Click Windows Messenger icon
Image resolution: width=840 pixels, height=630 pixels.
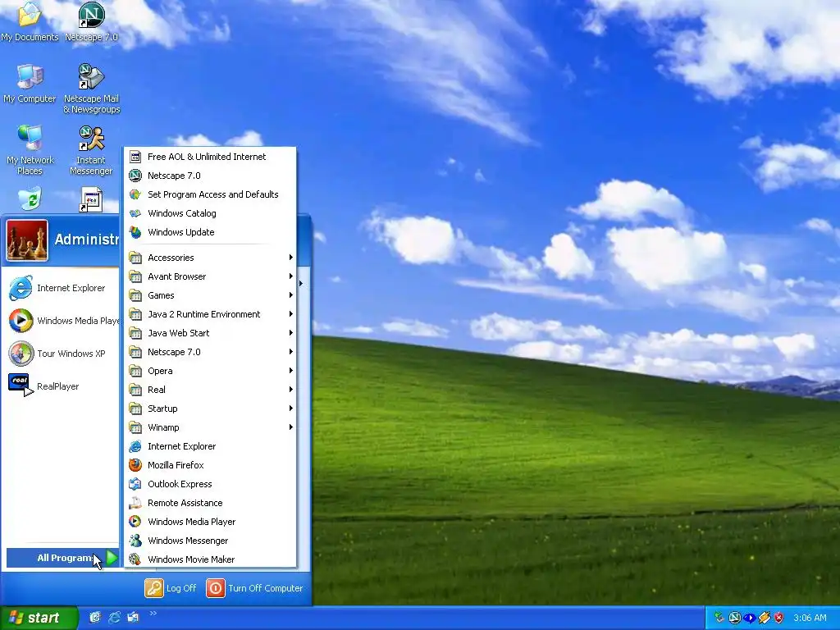click(x=135, y=541)
